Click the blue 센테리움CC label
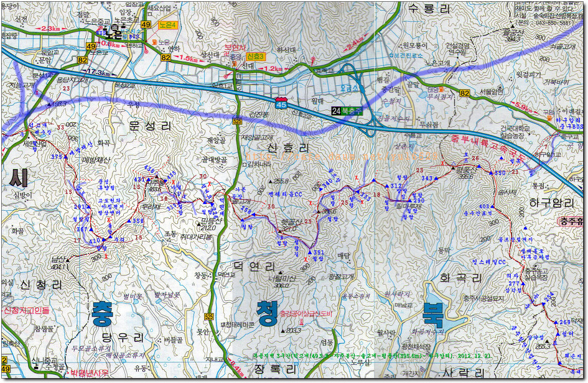 tap(285, 195)
